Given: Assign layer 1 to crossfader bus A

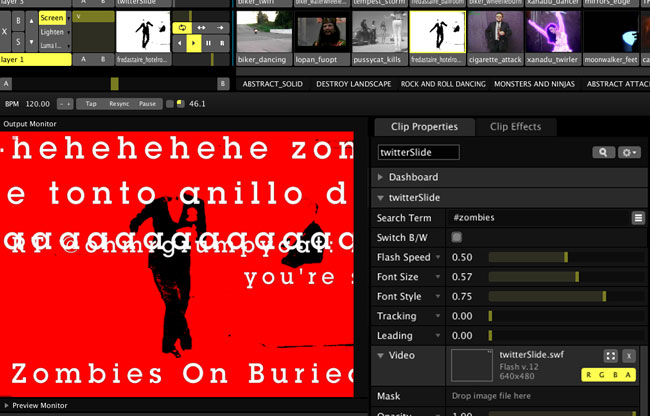Looking at the screenshot, I should coord(83,60).
